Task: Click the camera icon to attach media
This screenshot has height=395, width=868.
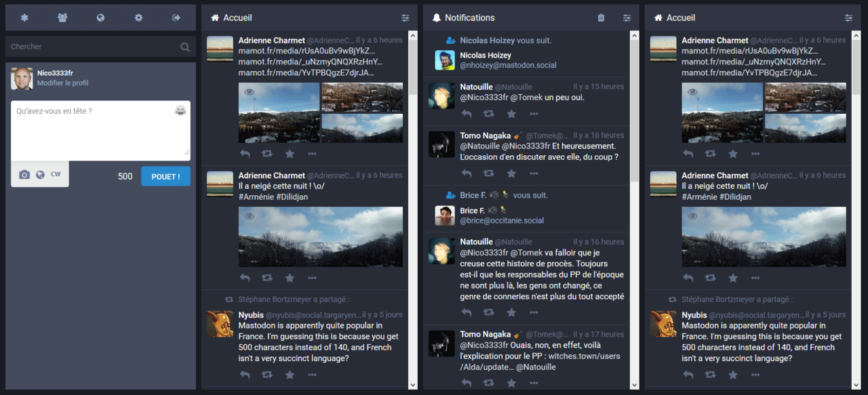Action: pyautogui.click(x=24, y=175)
